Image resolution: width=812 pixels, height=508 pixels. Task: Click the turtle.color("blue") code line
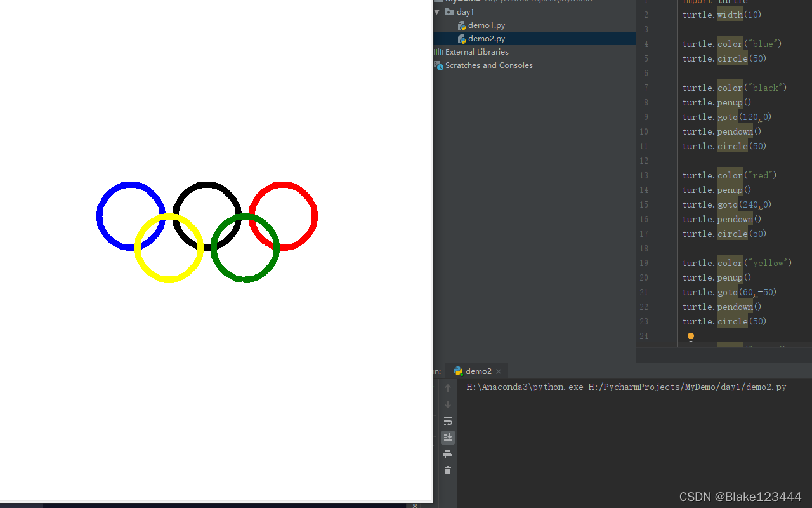click(732, 44)
